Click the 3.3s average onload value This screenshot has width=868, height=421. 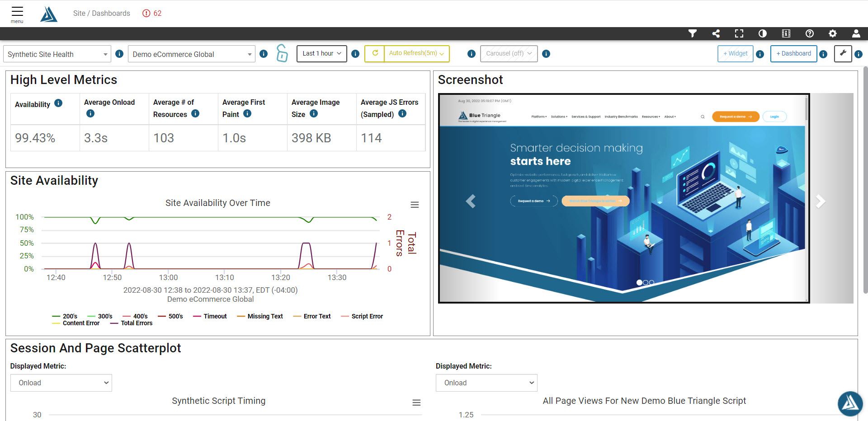tap(96, 138)
